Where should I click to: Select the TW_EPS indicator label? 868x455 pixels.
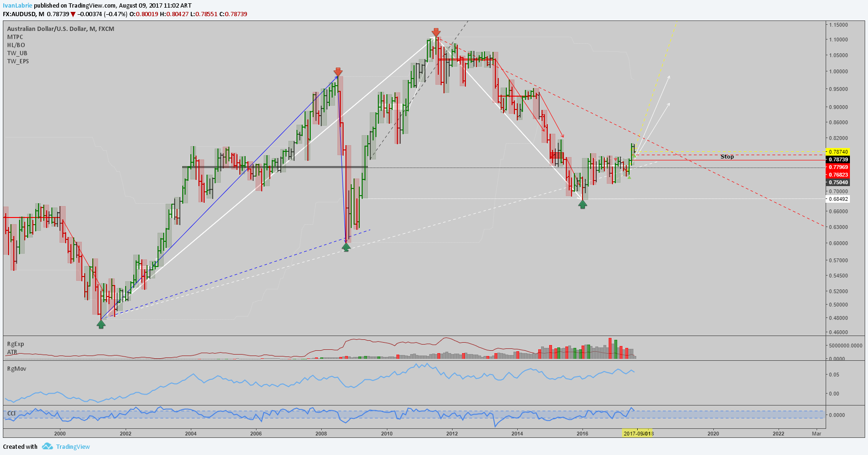coord(18,61)
